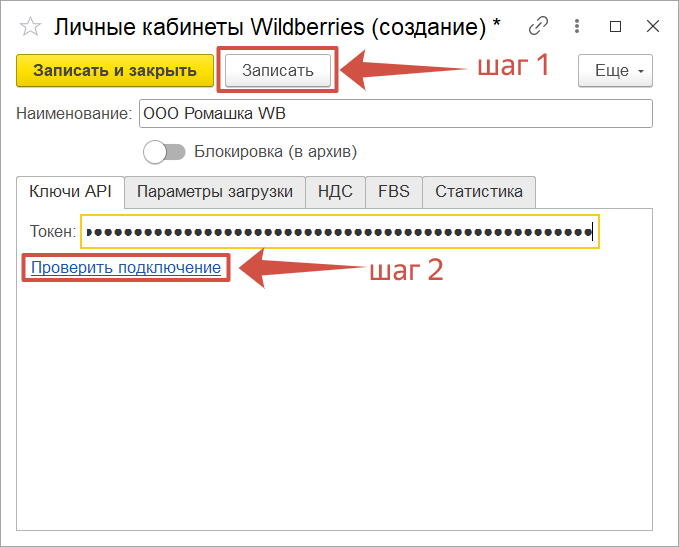Focus the Наименование input field
Image resolution: width=679 pixels, height=547 pixels.
pyautogui.click(x=395, y=114)
